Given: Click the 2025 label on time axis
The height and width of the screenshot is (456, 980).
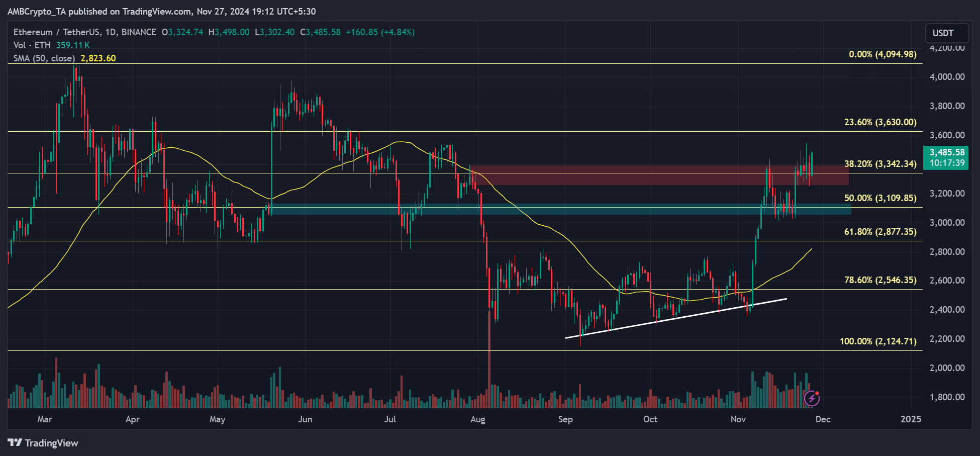Looking at the screenshot, I should (911, 419).
